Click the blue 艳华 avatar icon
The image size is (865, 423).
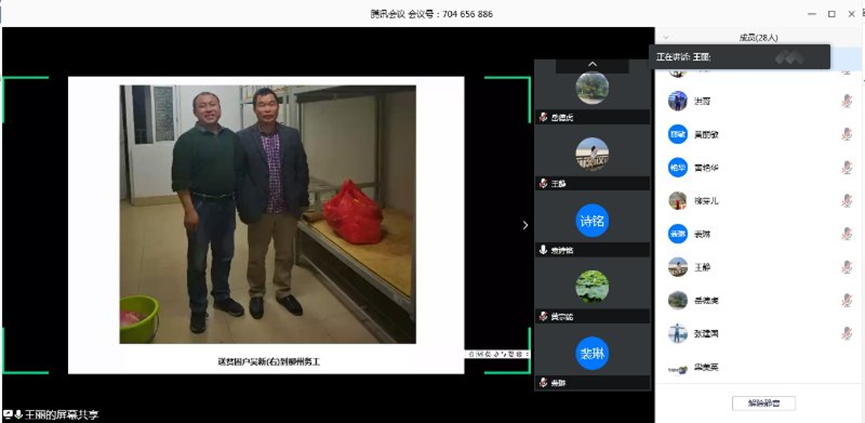[678, 167]
